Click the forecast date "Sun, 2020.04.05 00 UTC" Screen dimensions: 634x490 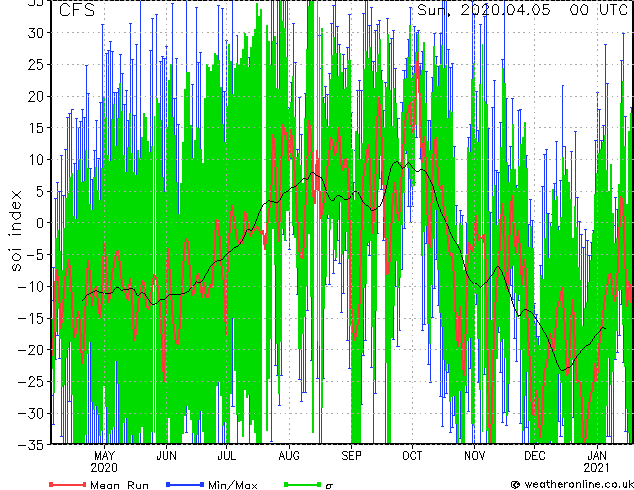tap(522, 10)
